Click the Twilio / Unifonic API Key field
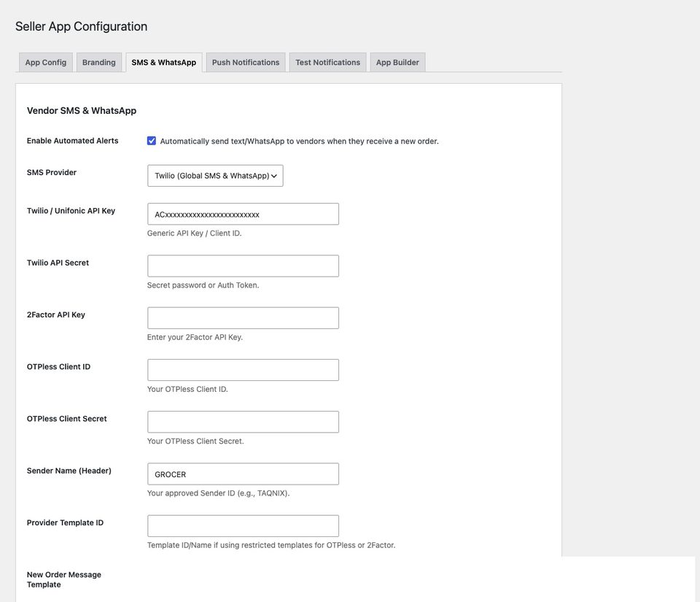The image size is (700, 602). click(x=243, y=215)
